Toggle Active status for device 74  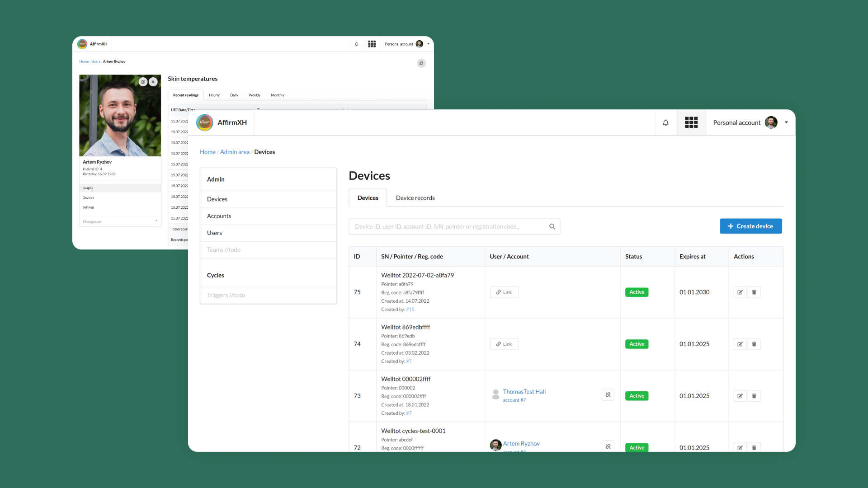coord(637,344)
